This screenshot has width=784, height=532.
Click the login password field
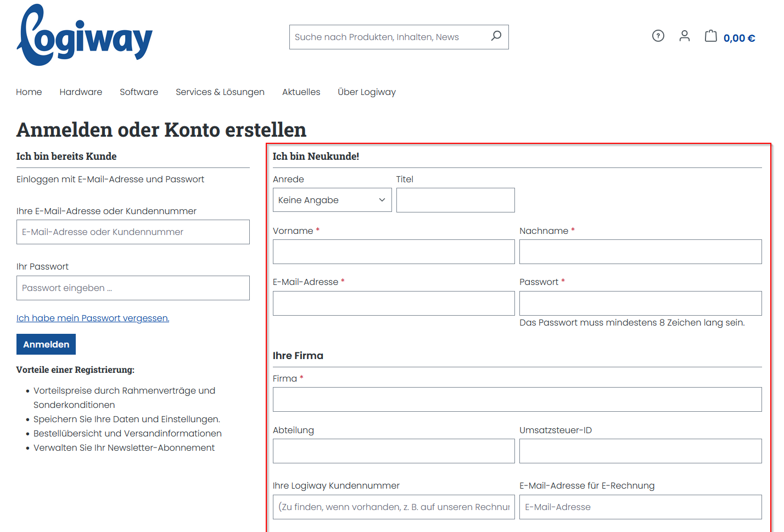[x=133, y=288]
